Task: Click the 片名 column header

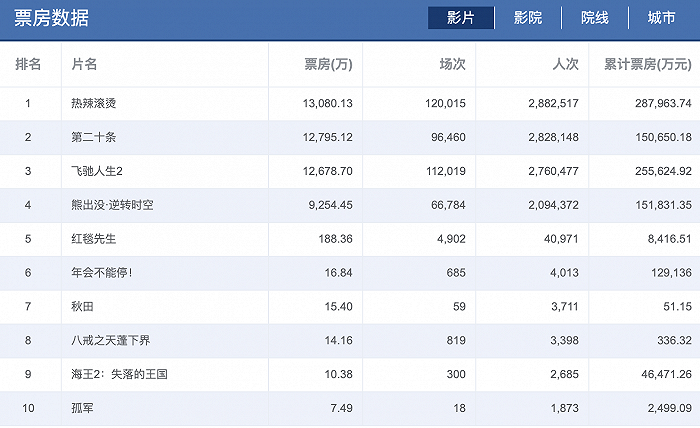Action: click(85, 65)
